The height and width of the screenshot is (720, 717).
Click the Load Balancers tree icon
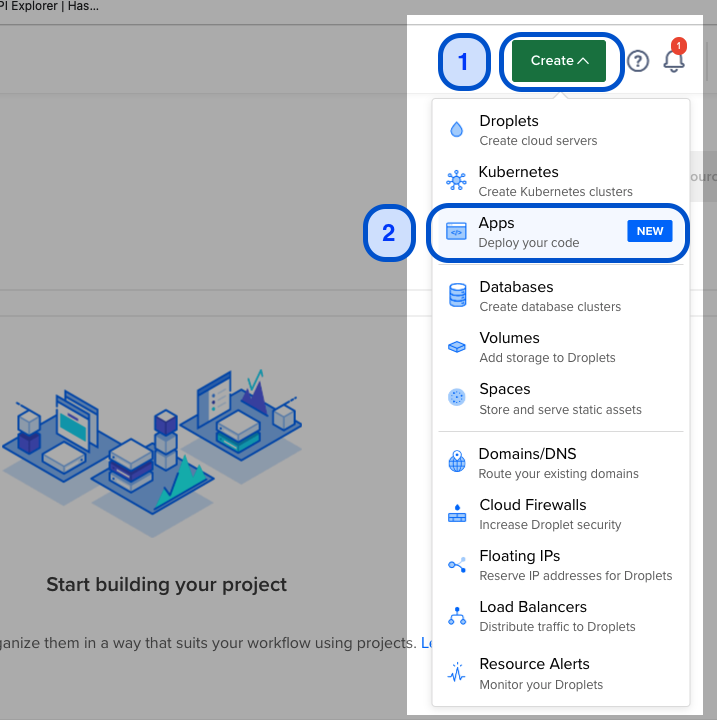pyautogui.click(x=457, y=616)
